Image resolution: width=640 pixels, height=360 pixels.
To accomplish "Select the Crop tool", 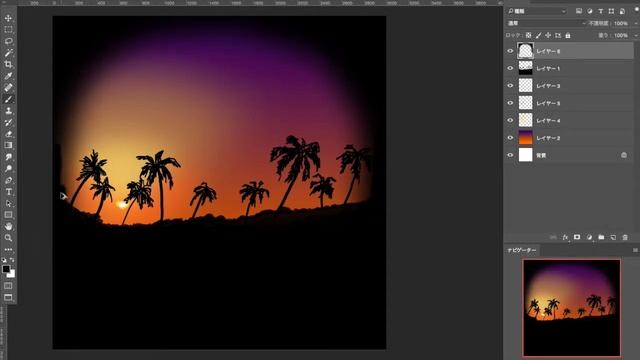I will [x=8, y=64].
